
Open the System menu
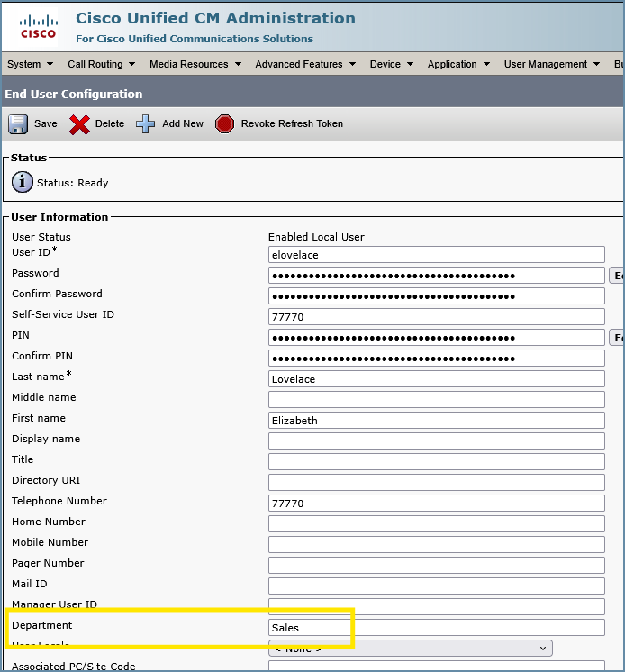pyautogui.click(x=30, y=64)
